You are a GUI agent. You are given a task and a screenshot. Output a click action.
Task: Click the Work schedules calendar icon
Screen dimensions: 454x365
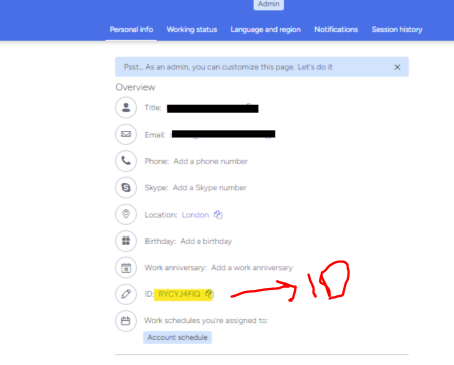(126, 321)
